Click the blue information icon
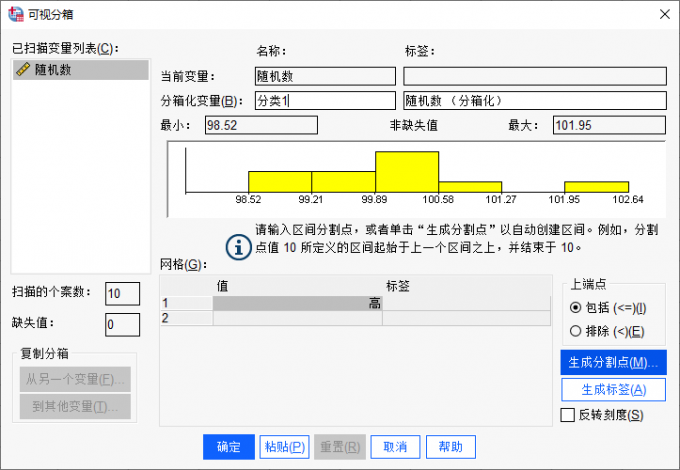680x470 pixels. pos(239,248)
